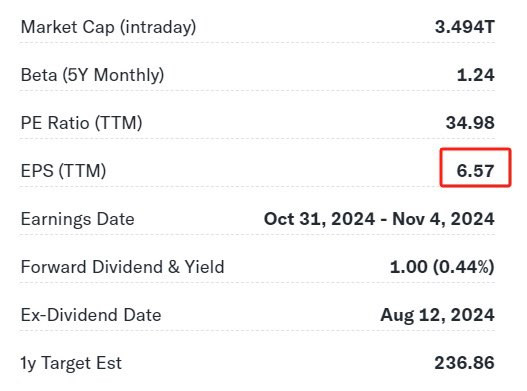
Task: Click the (0.44%) dividend yield figure
Action: click(x=463, y=267)
